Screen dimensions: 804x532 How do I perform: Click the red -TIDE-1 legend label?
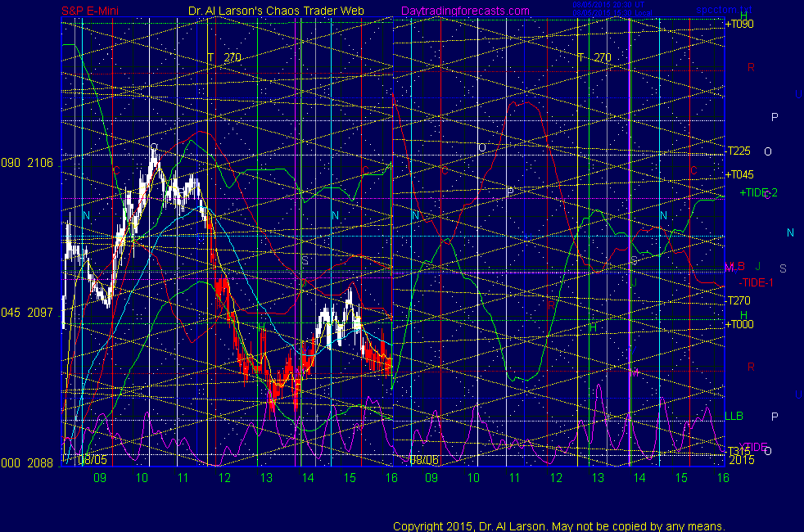(756, 283)
